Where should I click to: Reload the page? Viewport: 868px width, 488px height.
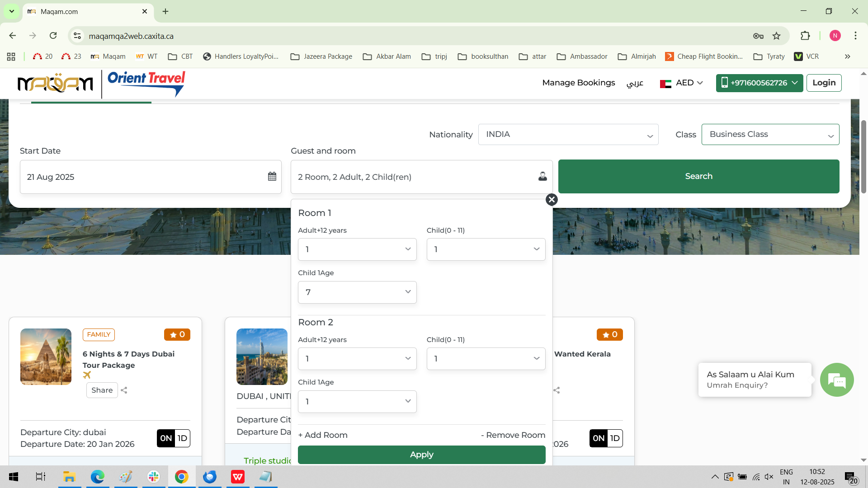pos(53,36)
